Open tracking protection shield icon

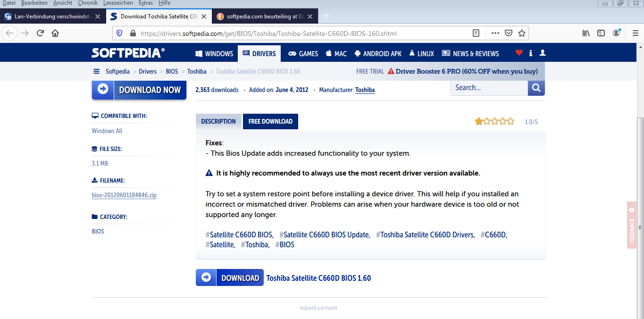[x=119, y=33]
